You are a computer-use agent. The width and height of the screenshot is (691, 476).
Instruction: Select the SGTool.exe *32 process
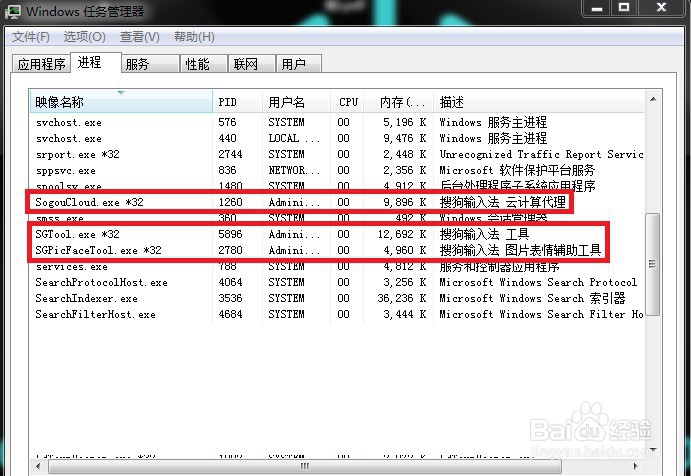[337, 234]
